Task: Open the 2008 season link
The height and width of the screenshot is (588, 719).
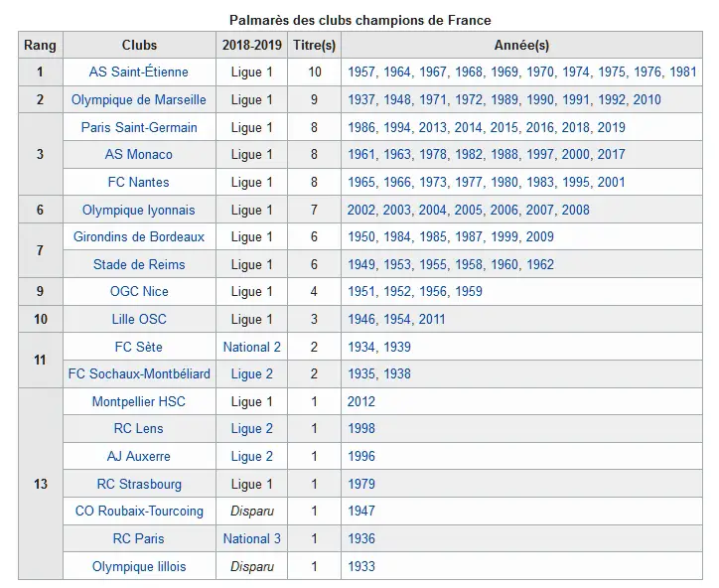Action: coord(575,210)
